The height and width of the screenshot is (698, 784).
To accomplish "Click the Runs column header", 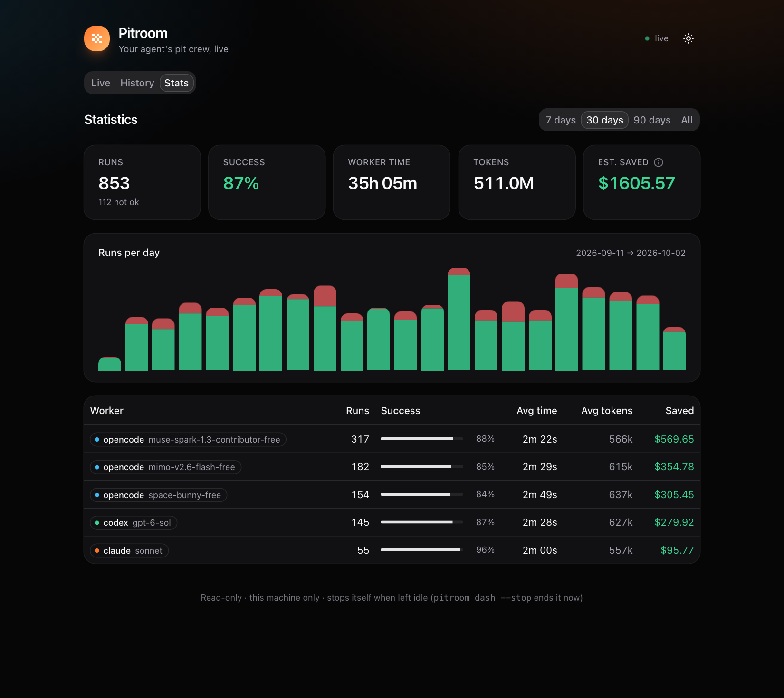I will [357, 411].
